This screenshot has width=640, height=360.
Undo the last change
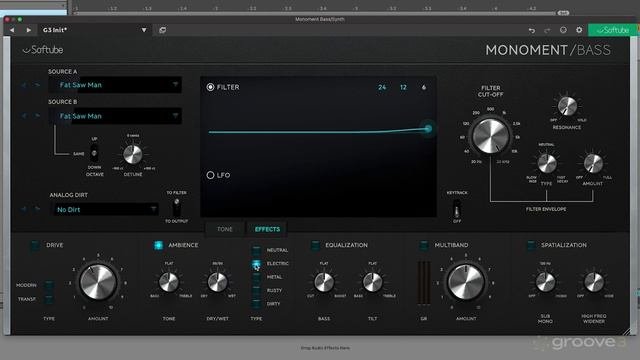point(531,30)
